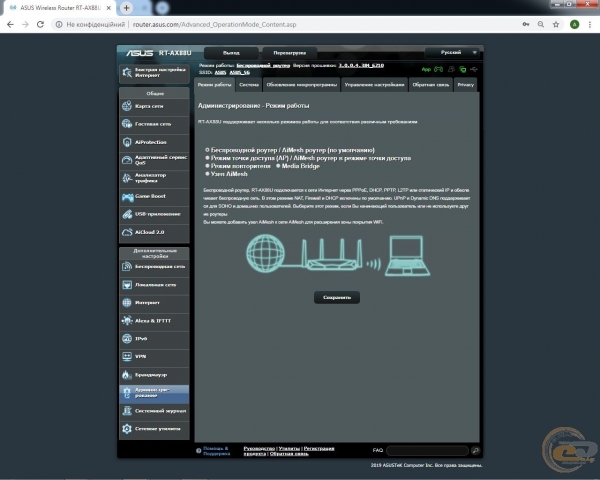The height and width of the screenshot is (480, 600).
Task: Open VPN sidebar icon
Action: click(127, 357)
